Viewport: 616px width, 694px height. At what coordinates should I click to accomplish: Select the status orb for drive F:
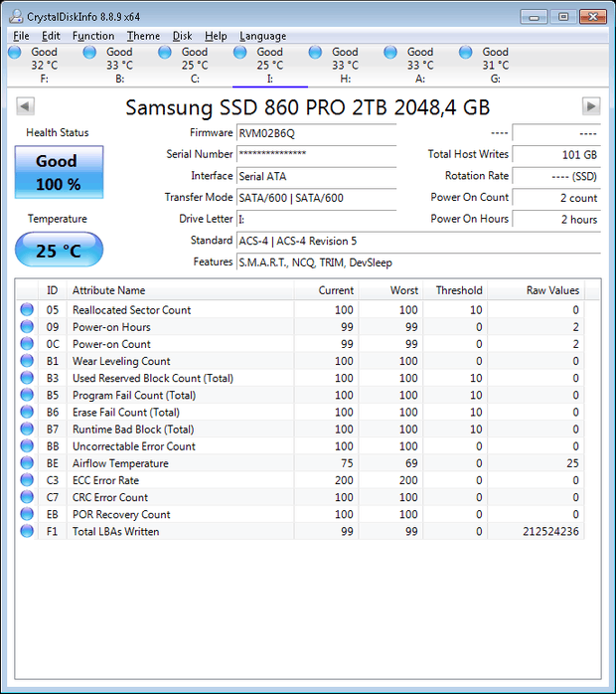(15, 53)
